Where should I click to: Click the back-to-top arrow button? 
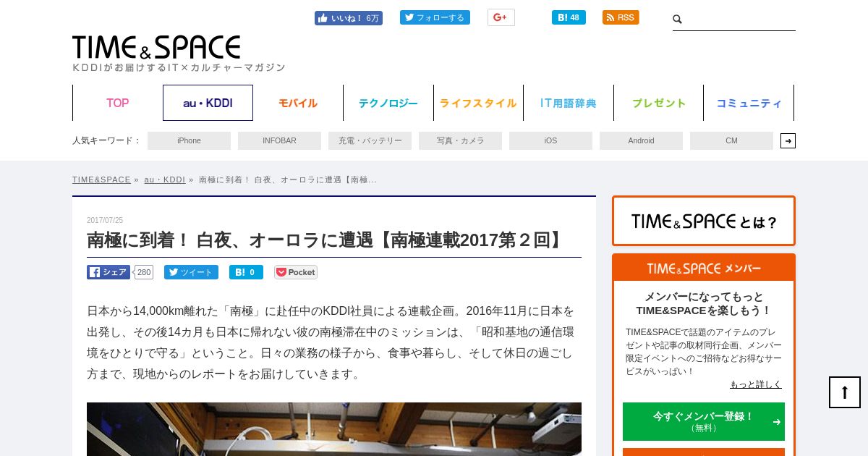[845, 392]
